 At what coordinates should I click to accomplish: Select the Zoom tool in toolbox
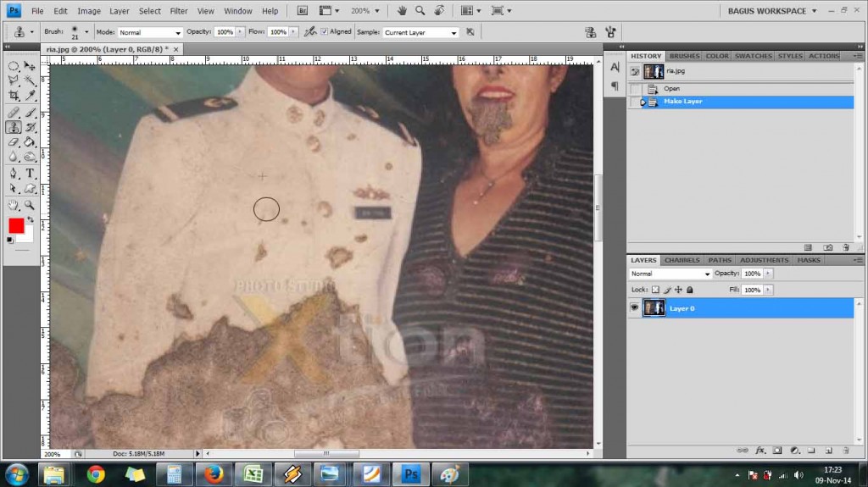[x=30, y=205]
